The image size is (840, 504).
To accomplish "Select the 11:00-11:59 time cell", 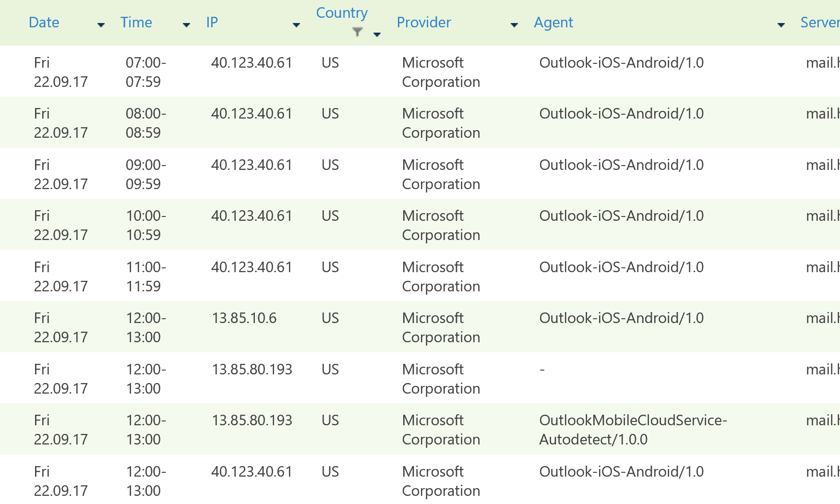I will click(145, 276).
